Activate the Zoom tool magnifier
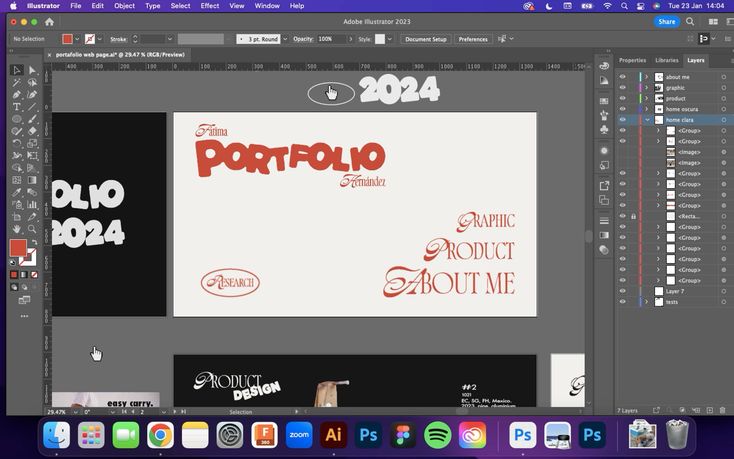734x459 pixels. tap(32, 229)
